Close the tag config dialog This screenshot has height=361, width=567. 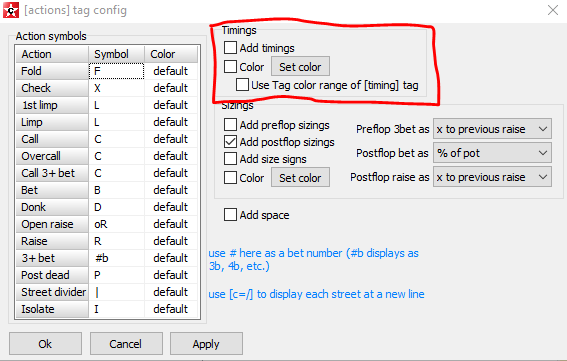pos(553,10)
